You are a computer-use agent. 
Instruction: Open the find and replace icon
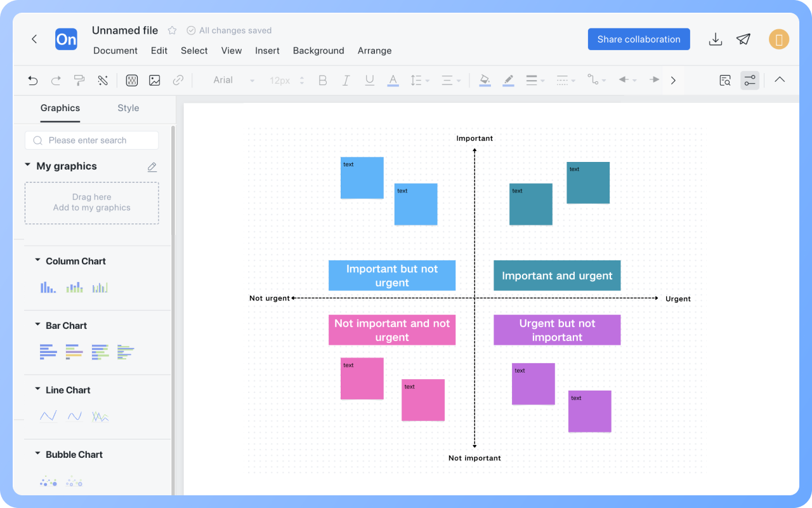tap(724, 80)
